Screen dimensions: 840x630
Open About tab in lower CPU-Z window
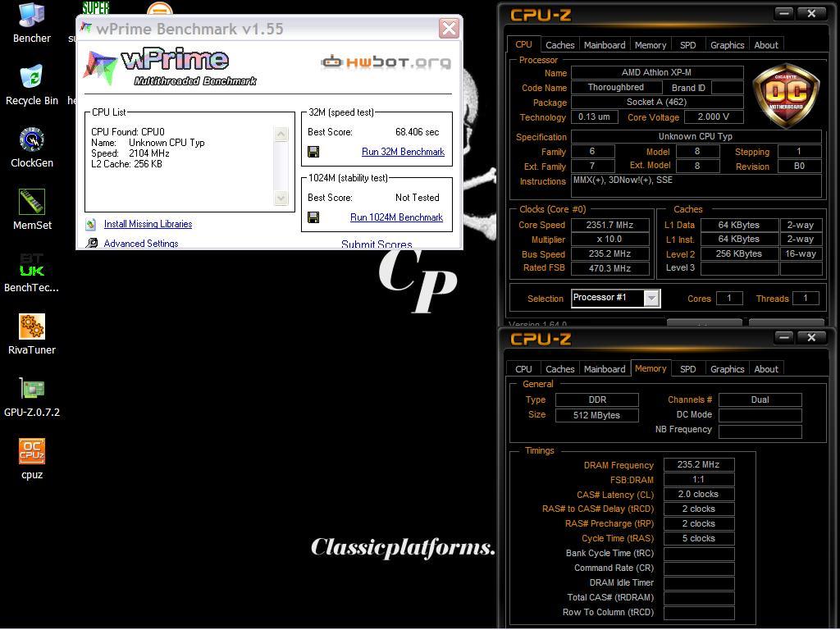(766, 368)
